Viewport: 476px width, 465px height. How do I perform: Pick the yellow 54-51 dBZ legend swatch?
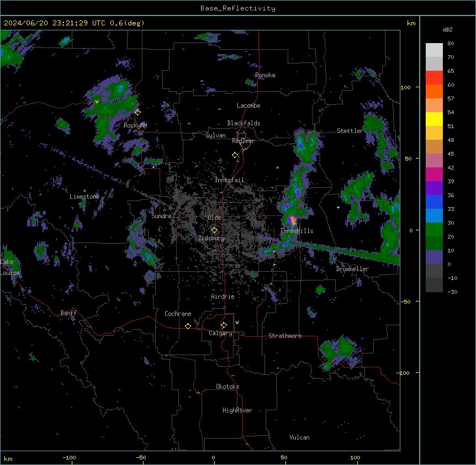click(x=434, y=119)
